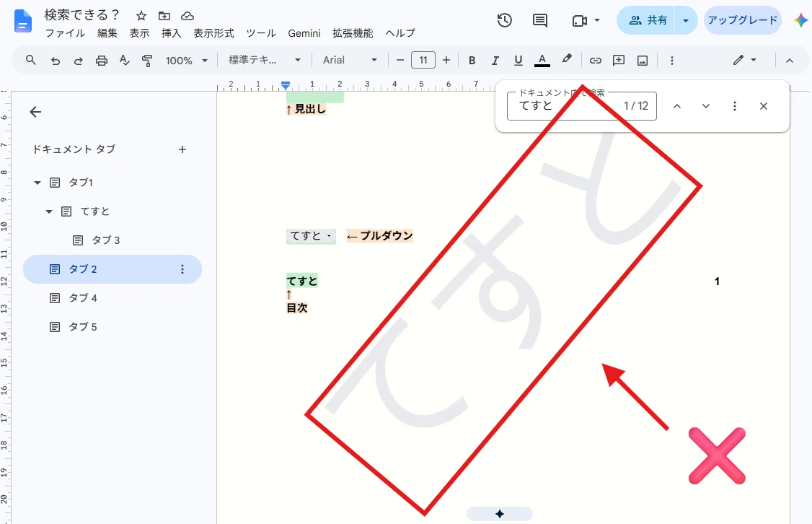The image size is (812, 524).
Task: Toggle bold formatting
Action: point(472,61)
